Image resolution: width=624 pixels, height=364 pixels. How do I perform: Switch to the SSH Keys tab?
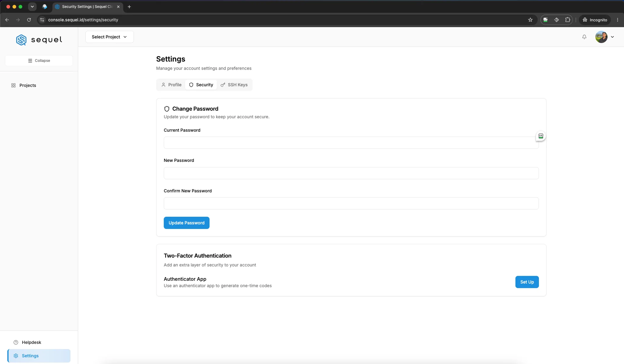[x=234, y=85]
